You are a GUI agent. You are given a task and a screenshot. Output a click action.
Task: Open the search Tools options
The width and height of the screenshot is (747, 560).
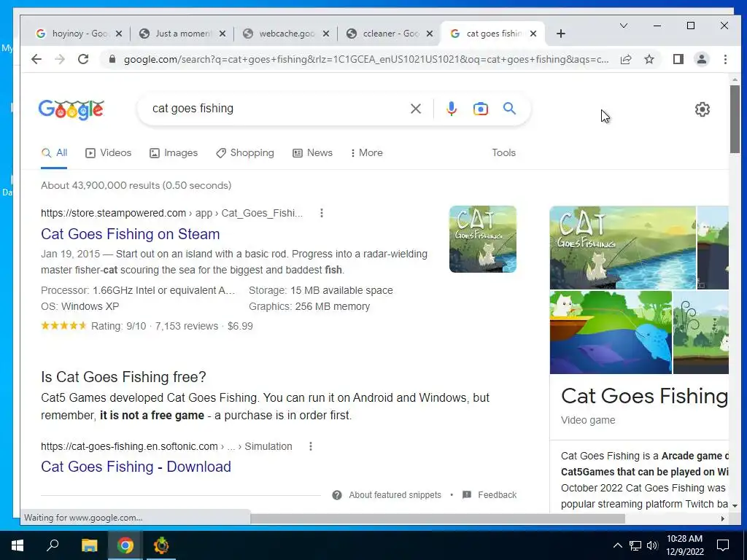coord(503,153)
